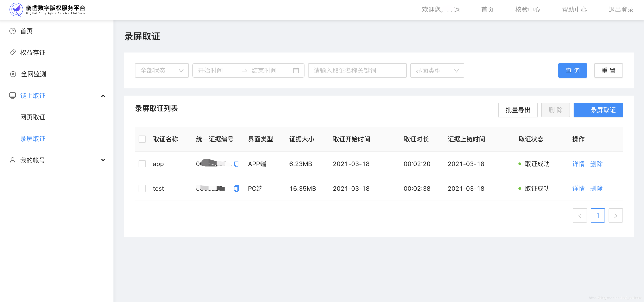Click the 取证开始时间 column header

(352, 139)
